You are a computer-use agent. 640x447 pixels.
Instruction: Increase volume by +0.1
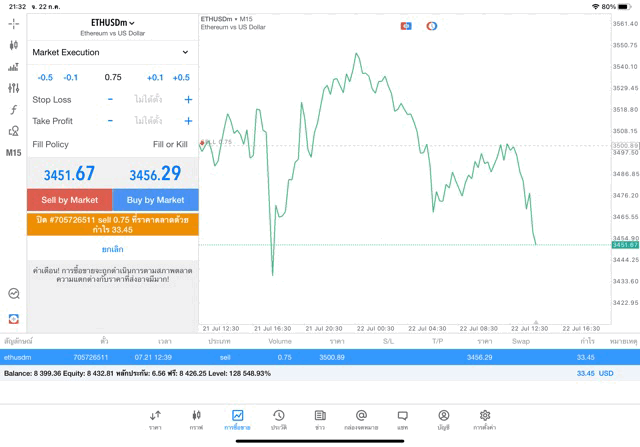155,77
